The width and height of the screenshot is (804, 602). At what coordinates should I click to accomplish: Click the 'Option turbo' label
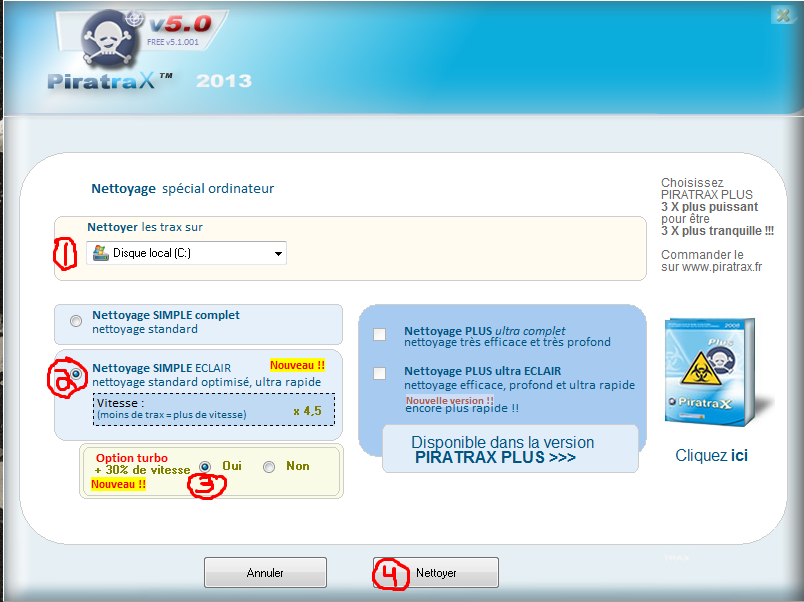[132, 458]
